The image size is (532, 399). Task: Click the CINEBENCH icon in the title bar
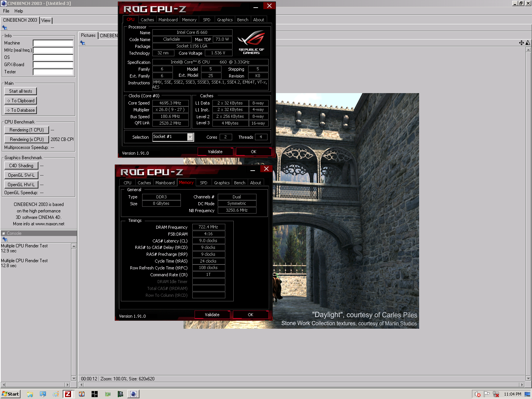point(4,3)
